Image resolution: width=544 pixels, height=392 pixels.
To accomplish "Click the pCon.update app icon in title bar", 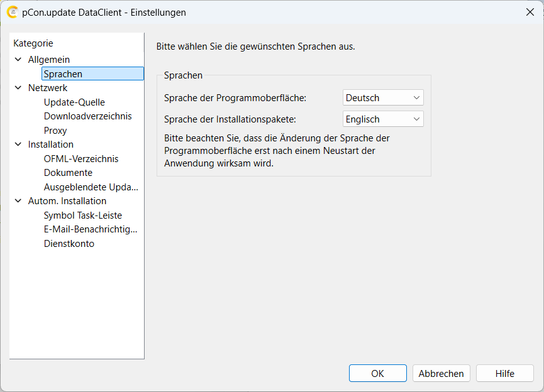I will click(x=12, y=13).
